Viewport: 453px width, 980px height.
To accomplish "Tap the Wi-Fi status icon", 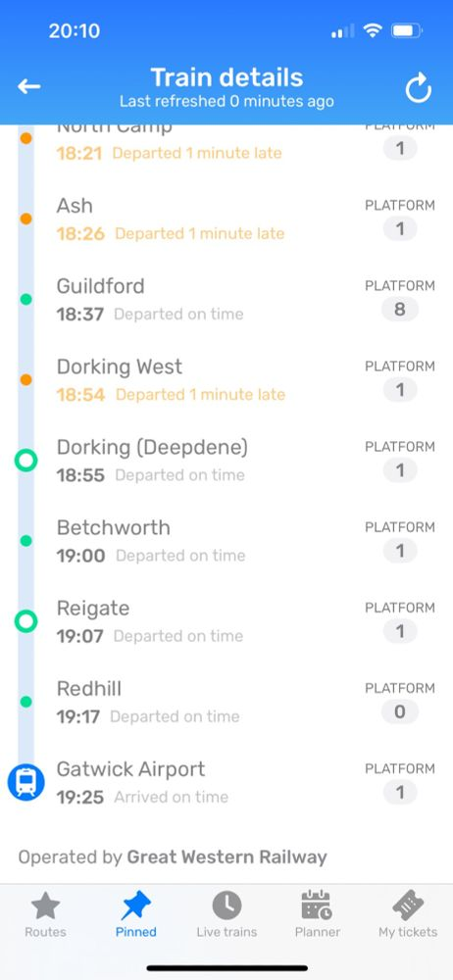I will point(373,30).
